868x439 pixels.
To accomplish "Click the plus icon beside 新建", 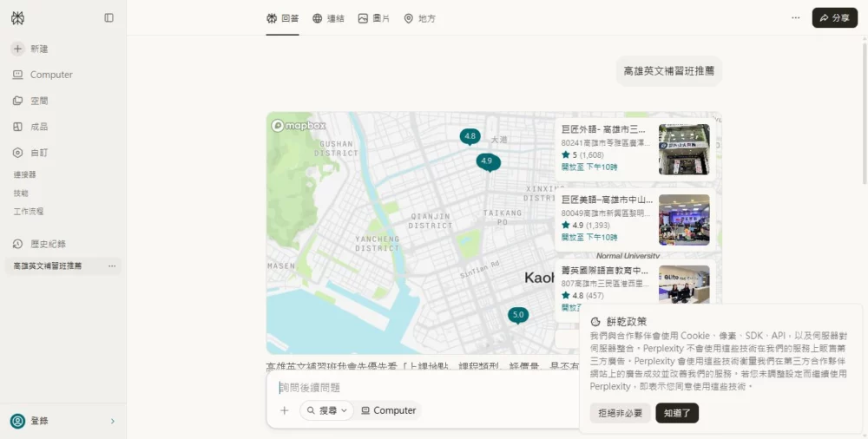I will [17, 49].
